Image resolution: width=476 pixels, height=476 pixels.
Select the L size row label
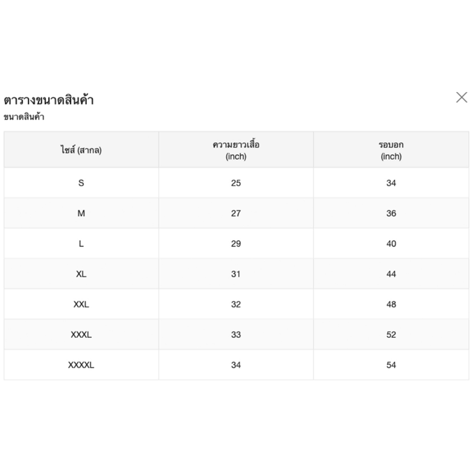coord(81,244)
